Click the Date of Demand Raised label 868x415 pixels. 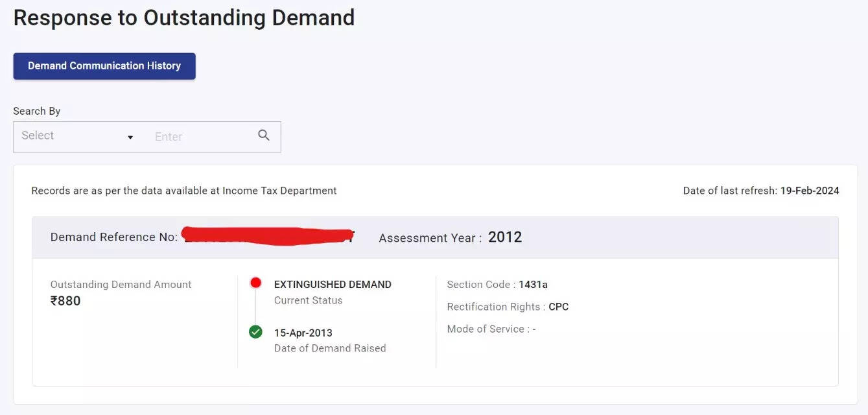click(x=330, y=348)
